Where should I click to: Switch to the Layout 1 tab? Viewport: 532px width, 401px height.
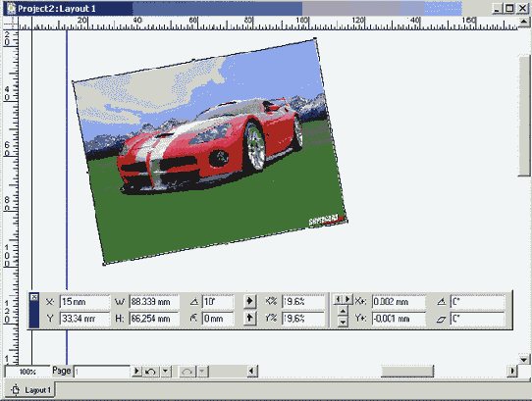click(x=31, y=390)
